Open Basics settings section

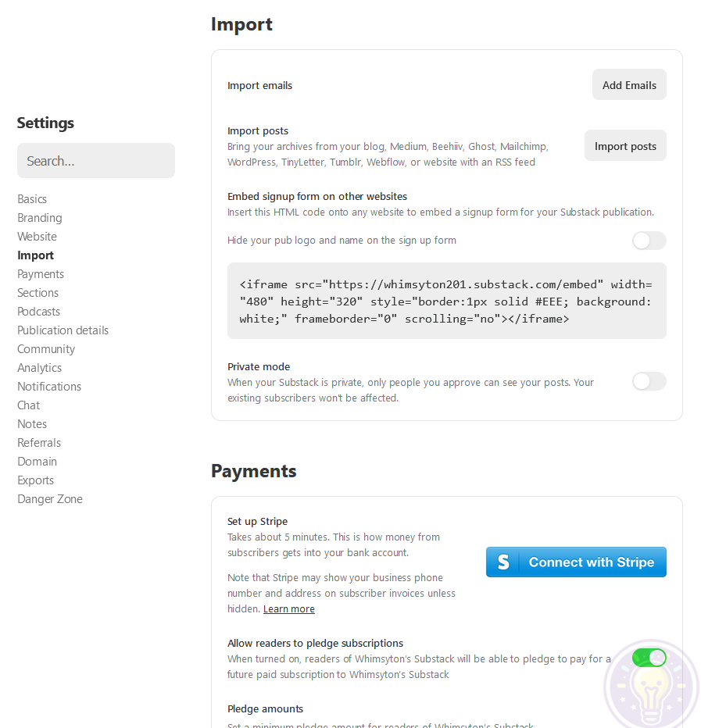pyautogui.click(x=32, y=198)
